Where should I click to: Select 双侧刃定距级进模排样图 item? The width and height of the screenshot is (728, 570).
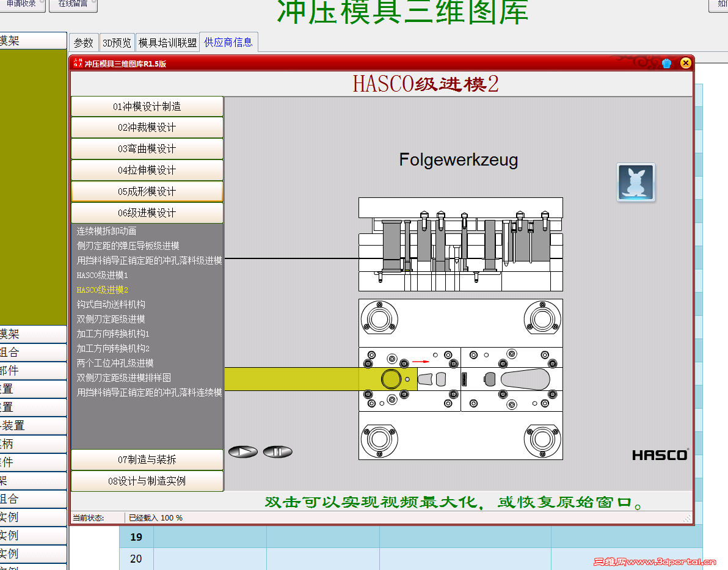(x=123, y=378)
